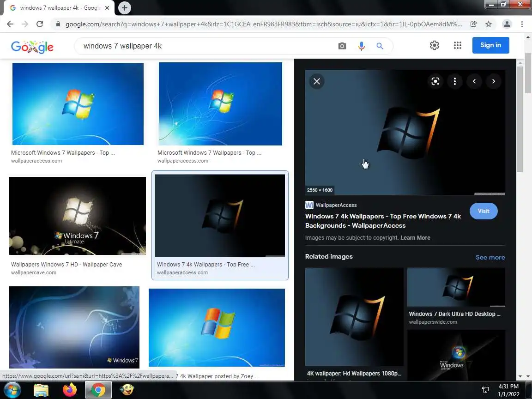This screenshot has width=532, height=399.
Task: Click the wallpapercave.com source text
Action: 34,272
